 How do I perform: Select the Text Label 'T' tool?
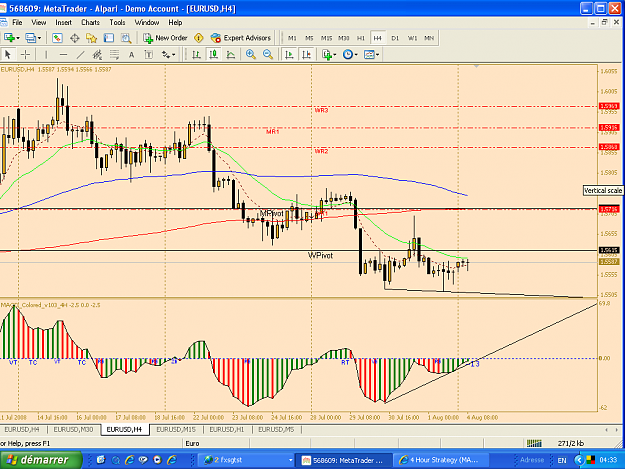[x=149, y=55]
